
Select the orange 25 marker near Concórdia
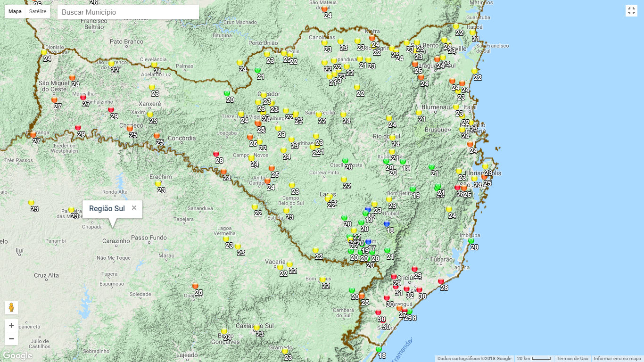157,136
